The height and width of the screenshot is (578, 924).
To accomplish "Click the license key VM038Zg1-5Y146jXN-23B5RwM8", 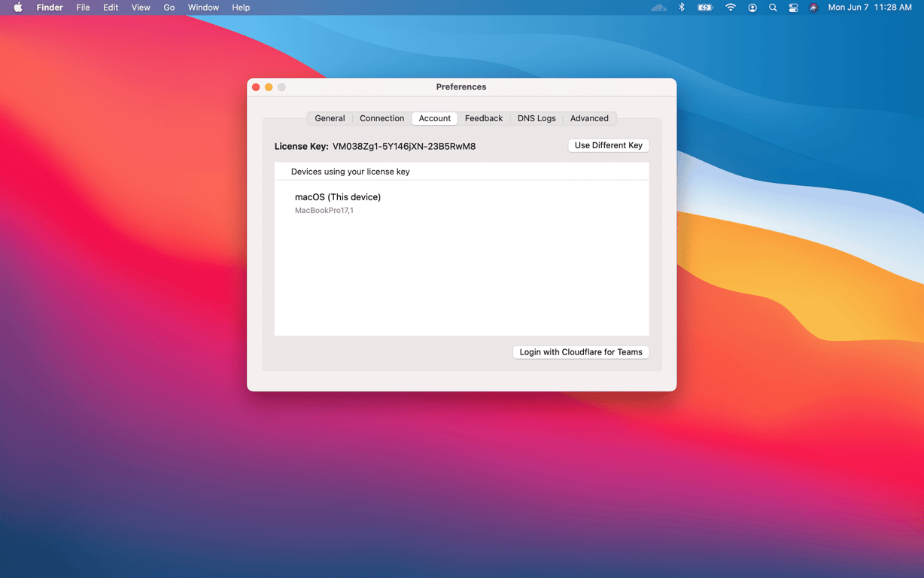I will 404,146.
